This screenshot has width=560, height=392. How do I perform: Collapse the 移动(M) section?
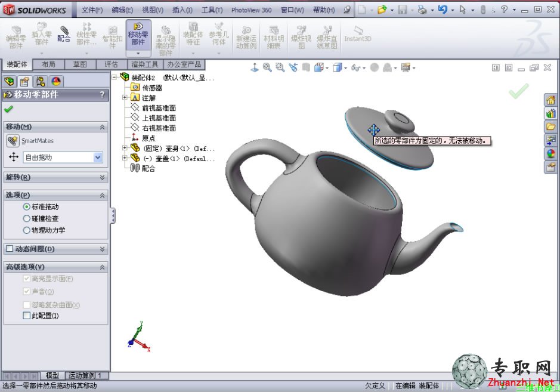coord(102,127)
